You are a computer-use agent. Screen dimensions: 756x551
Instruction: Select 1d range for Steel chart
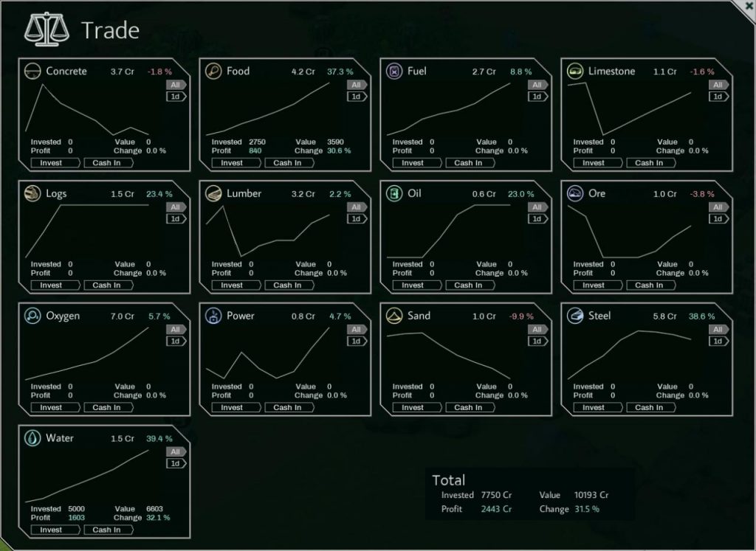point(718,342)
